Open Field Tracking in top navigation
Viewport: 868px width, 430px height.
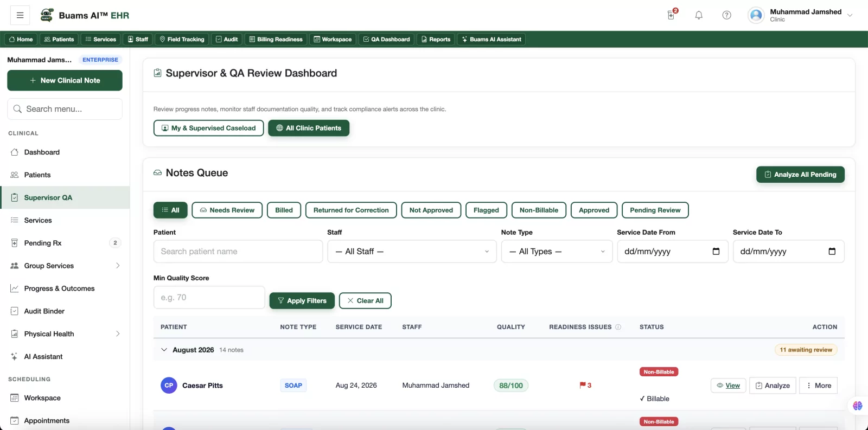[x=182, y=39]
